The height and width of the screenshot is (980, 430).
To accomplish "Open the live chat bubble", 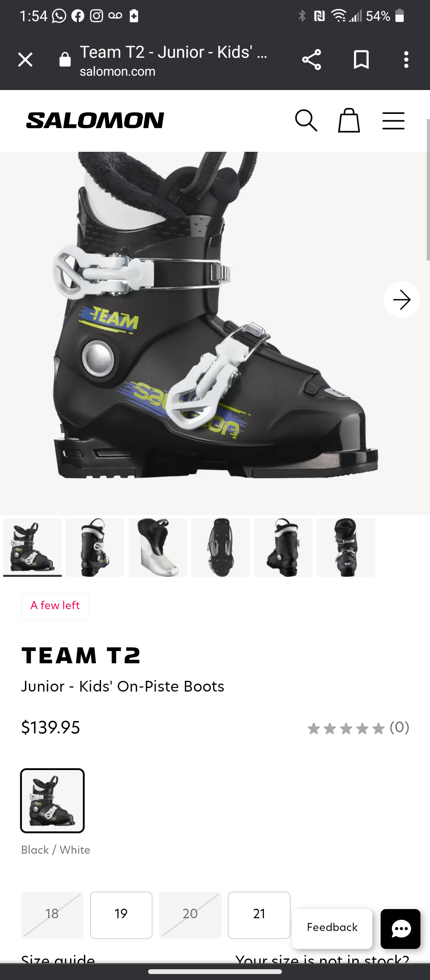I will pyautogui.click(x=400, y=929).
